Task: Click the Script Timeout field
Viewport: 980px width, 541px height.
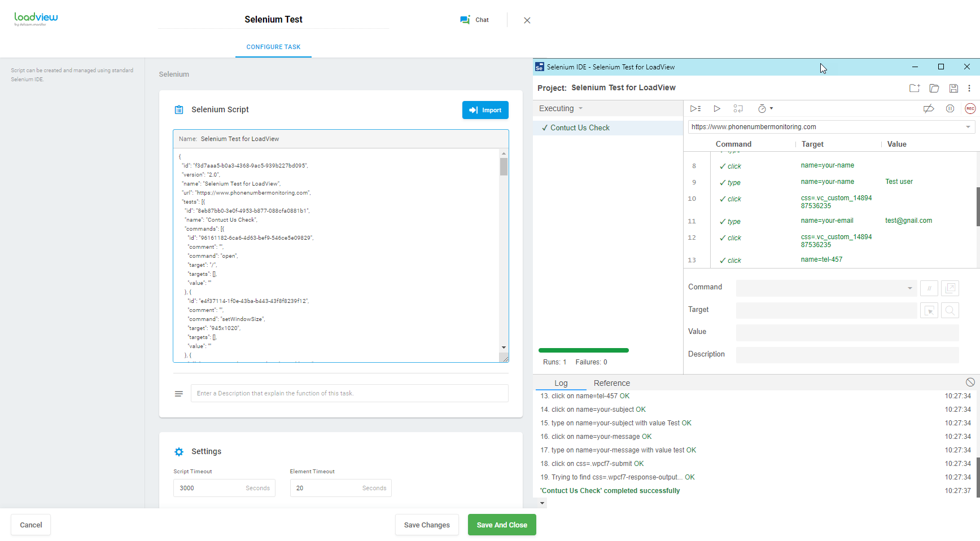Action: (x=224, y=488)
